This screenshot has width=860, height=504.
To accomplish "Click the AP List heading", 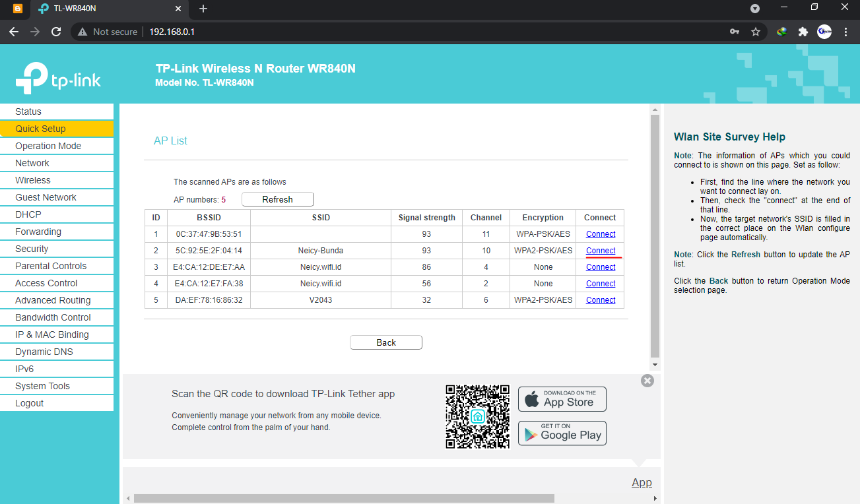I will [170, 141].
